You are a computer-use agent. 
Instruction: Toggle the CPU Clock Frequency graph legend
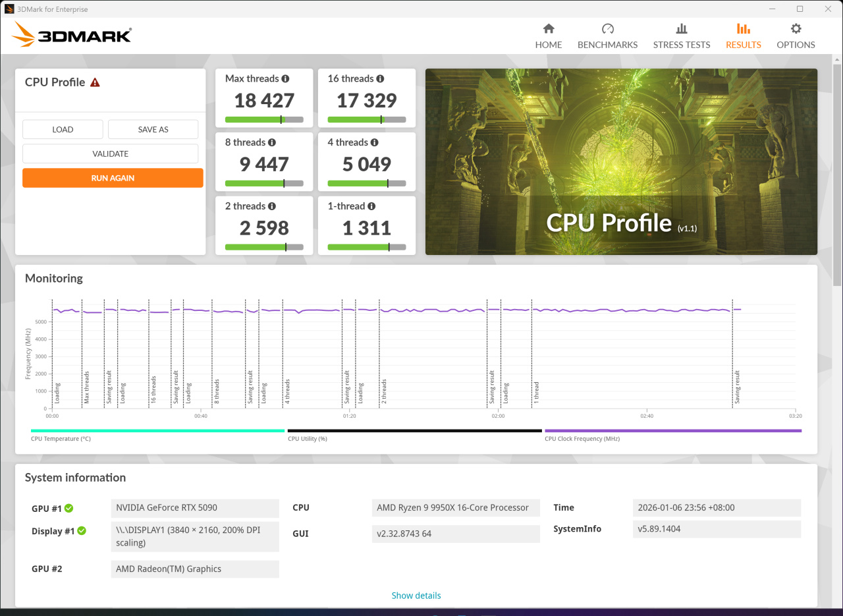(x=673, y=435)
